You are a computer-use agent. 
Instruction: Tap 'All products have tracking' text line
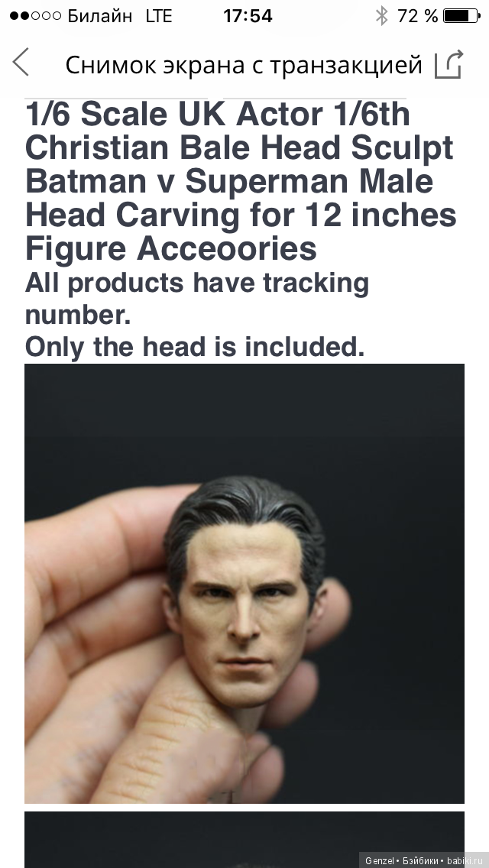[196, 283]
